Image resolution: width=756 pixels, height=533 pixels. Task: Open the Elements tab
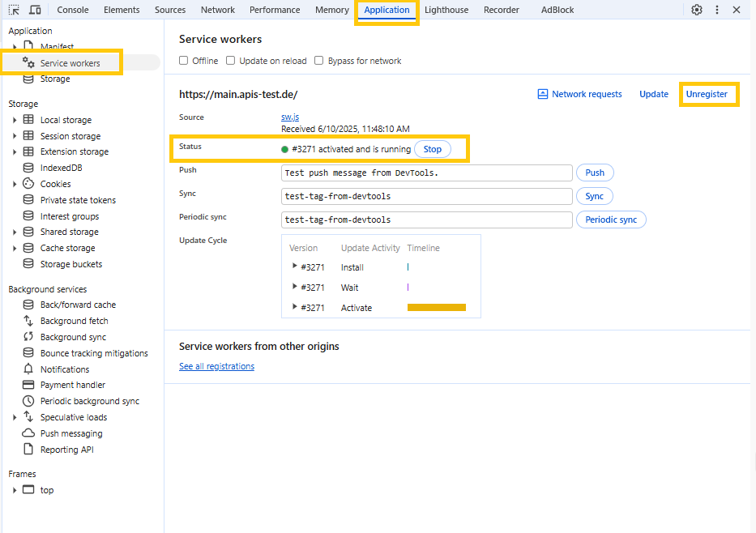[x=122, y=10]
